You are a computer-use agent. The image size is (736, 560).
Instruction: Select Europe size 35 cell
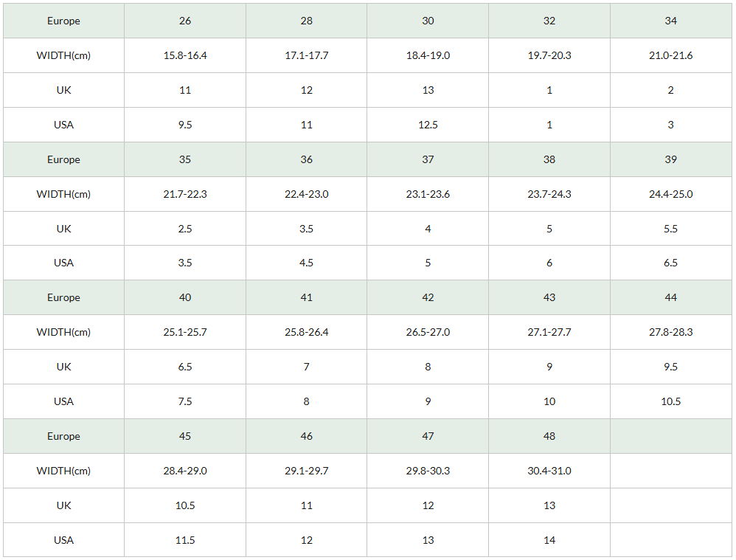(185, 159)
